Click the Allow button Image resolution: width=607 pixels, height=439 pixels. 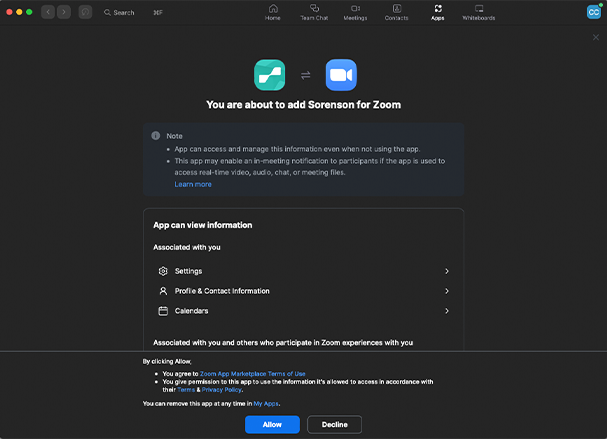click(x=272, y=424)
